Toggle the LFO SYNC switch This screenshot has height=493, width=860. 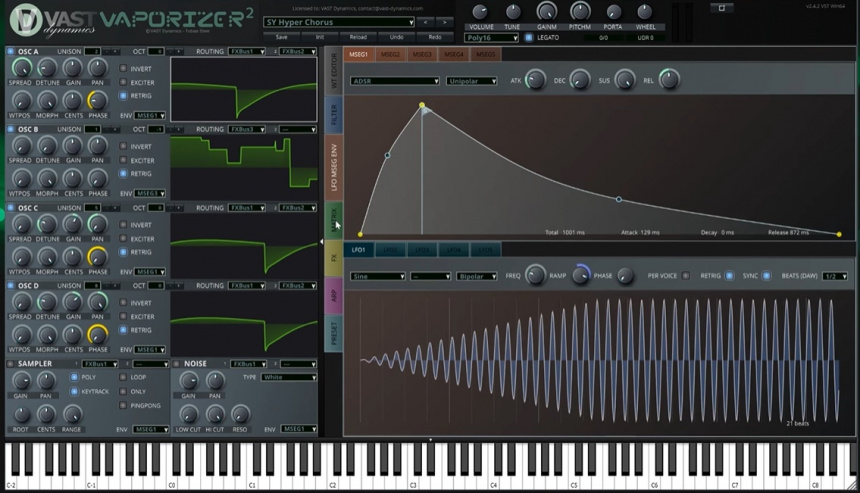coord(766,276)
